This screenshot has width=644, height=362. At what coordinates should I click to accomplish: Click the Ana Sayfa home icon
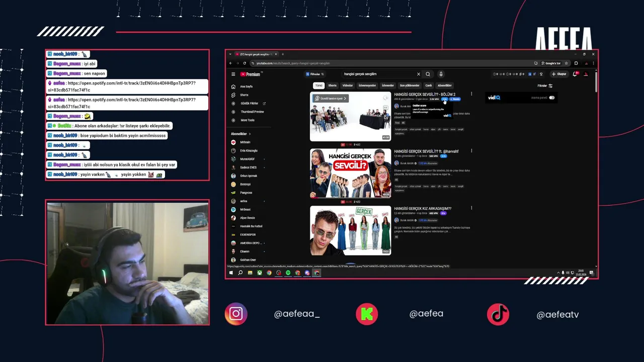coord(233,86)
